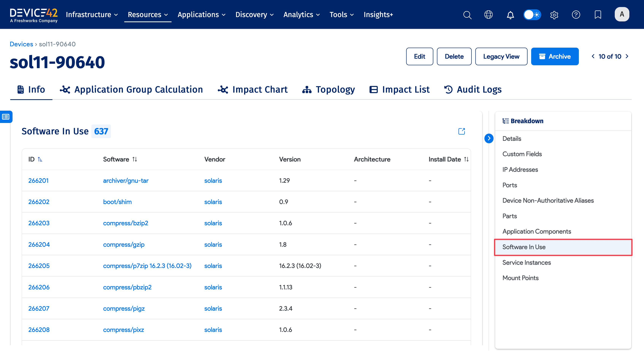Click the Archive button
Viewport: 644px width, 356px height.
click(x=555, y=56)
